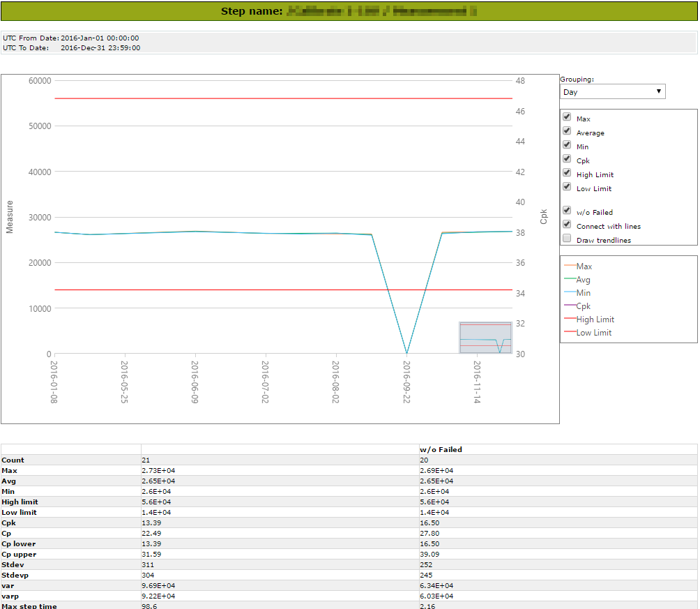Click Stdevp value 304
The width and height of the screenshot is (700, 609).
148,576
